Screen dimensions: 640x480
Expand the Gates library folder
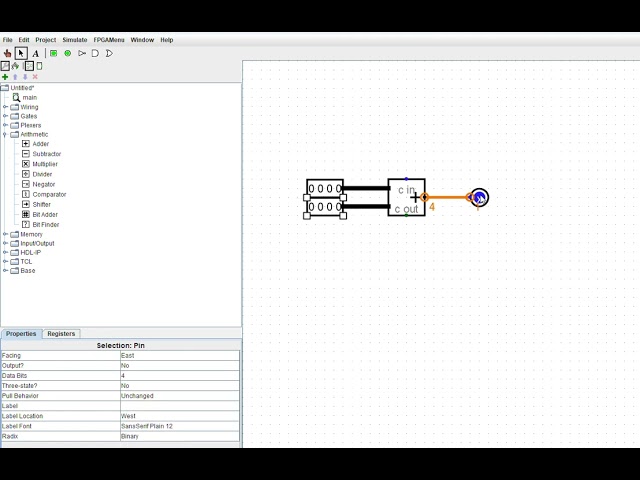(5, 116)
